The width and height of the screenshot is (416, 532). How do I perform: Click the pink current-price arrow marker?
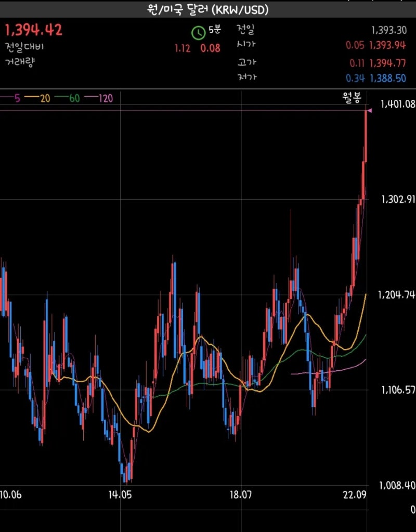tap(370, 111)
